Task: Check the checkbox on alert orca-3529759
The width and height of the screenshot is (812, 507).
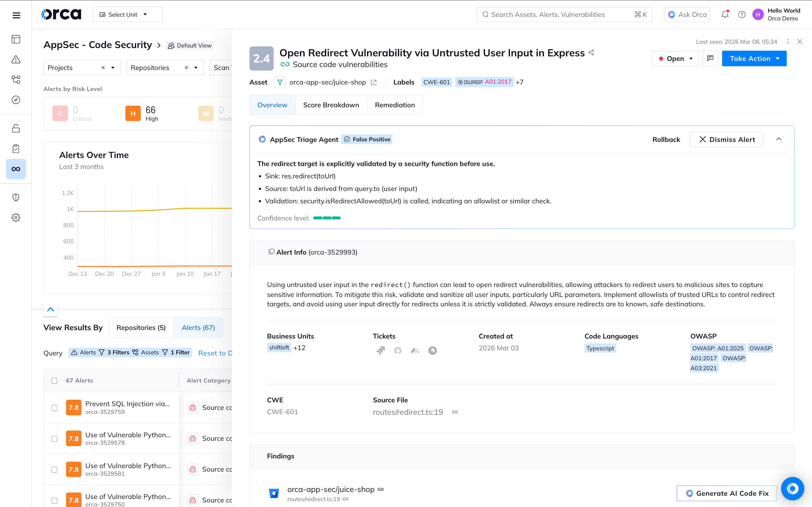Action: (54, 408)
